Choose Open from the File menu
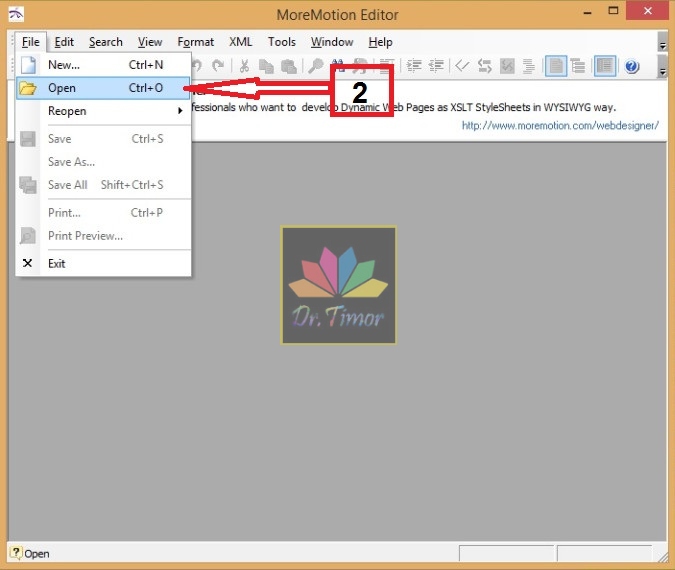 pyautogui.click(x=103, y=88)
